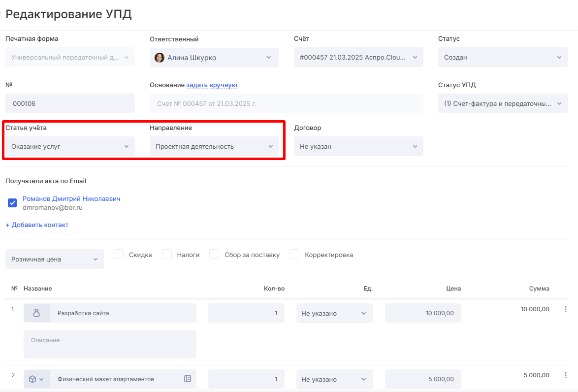Enable the Корректировка checkbox

[294, 254]
